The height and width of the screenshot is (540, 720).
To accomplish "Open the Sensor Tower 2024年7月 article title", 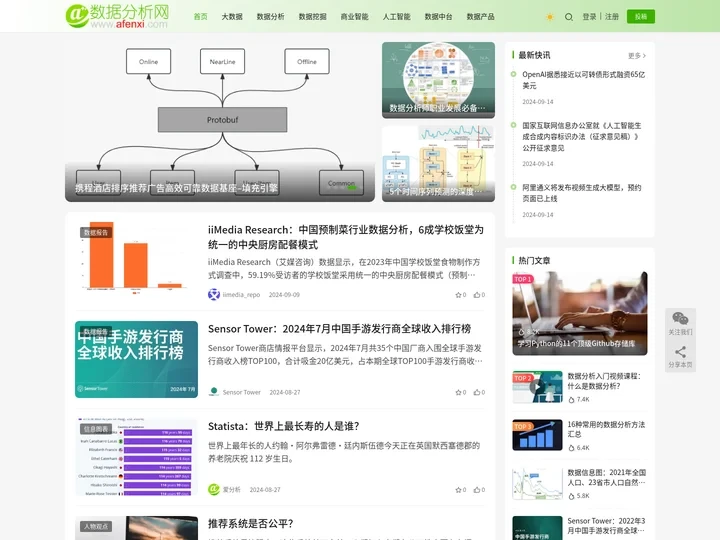I will tap(339, 329).
